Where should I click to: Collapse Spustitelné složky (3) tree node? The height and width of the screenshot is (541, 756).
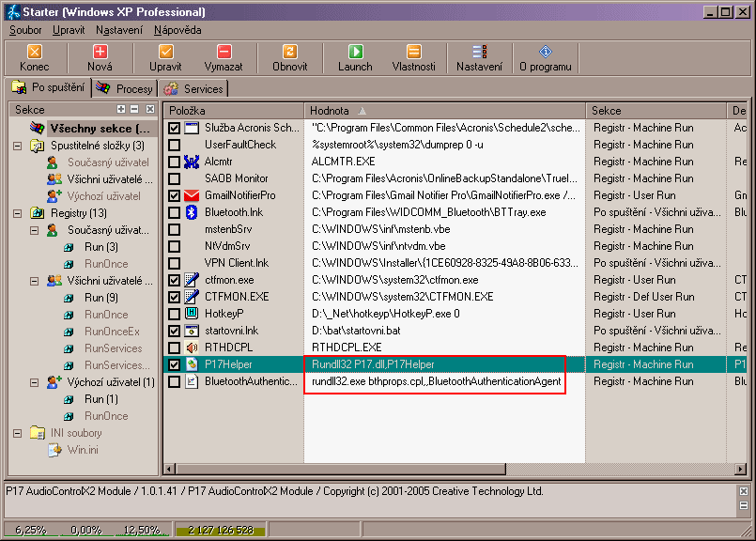tap(17, 146)
